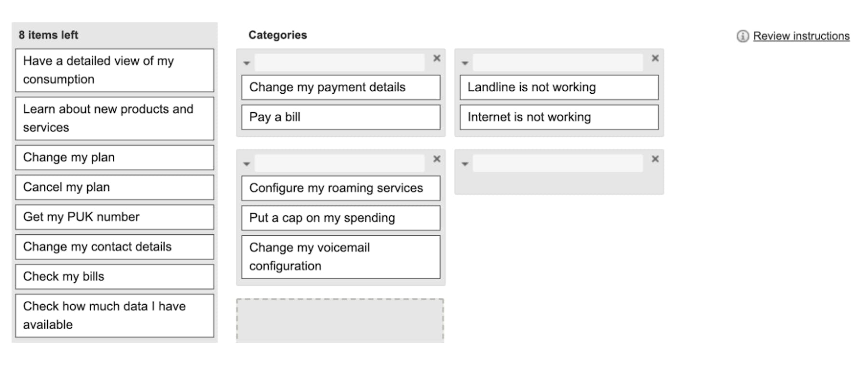The height and width of the screenshot is (376, 868).
Task: Select the Get my PUK number card
Action: (x=115, y=217)
